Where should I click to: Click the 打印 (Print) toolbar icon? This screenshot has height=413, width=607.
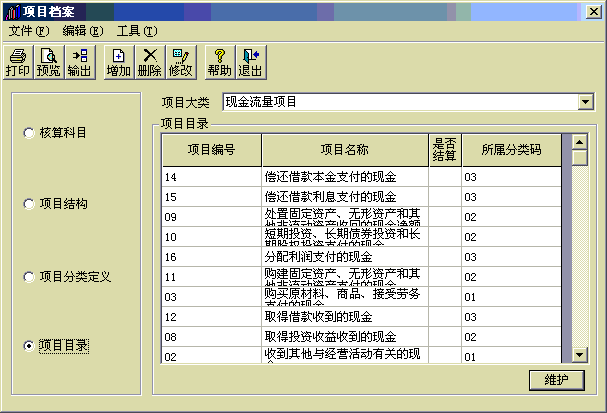point(18,62)
